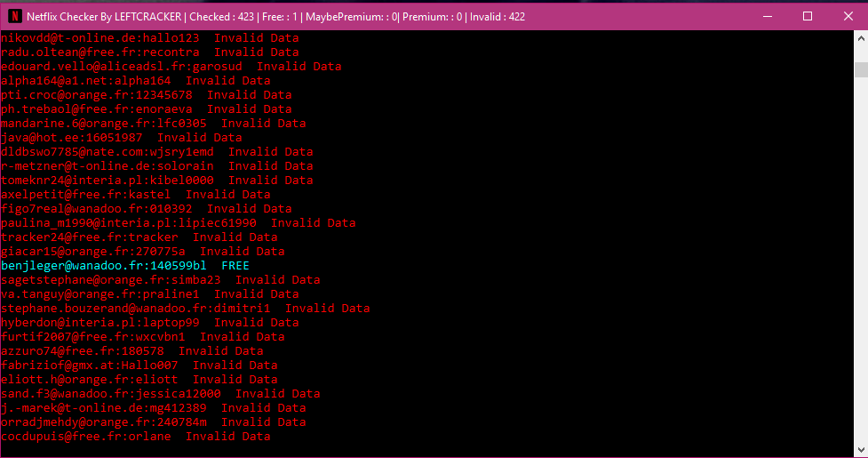Click the scrollbar up arrow
868x458 pixels.
[860, 39]
